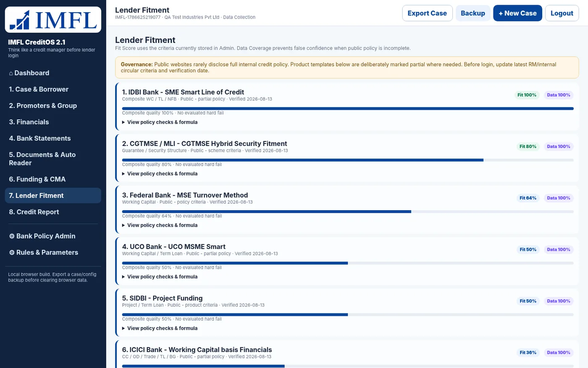The width and height of the screenshot is (588, 368).
Task: Click CGTMSE Fit 80% badge
Action: click(x=528, y=146)
